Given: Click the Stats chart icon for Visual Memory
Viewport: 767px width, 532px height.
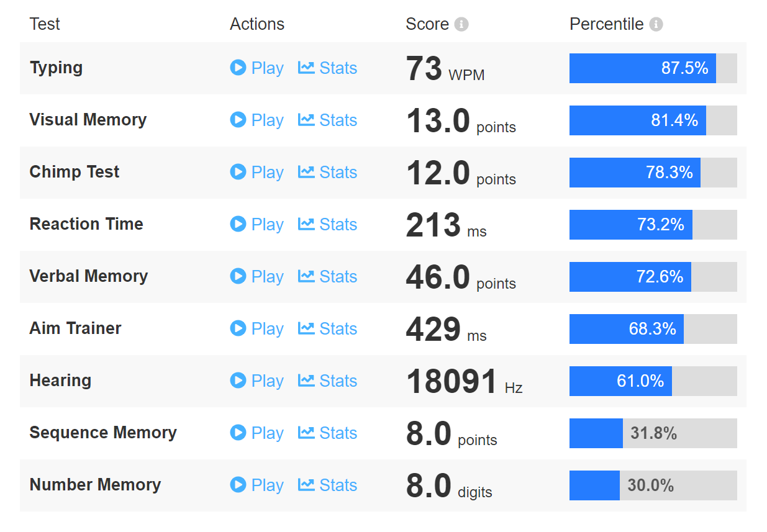Looking at the screenshot, I should click(306, 120).
